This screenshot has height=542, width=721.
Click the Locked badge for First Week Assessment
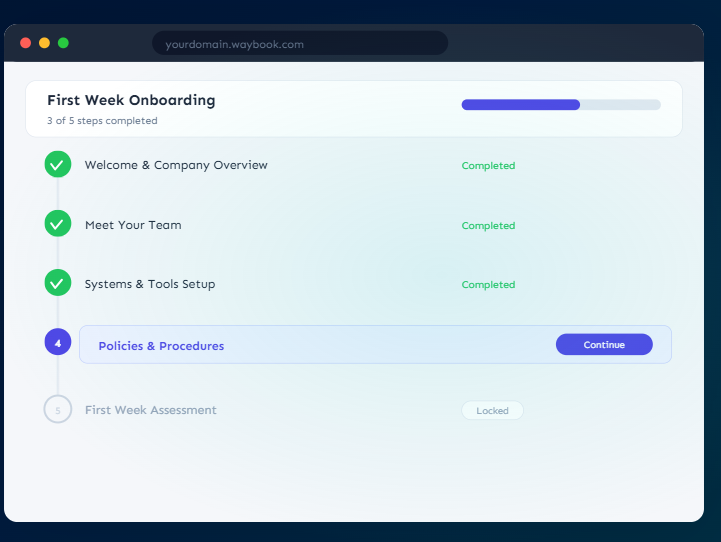tap(492, 411)
